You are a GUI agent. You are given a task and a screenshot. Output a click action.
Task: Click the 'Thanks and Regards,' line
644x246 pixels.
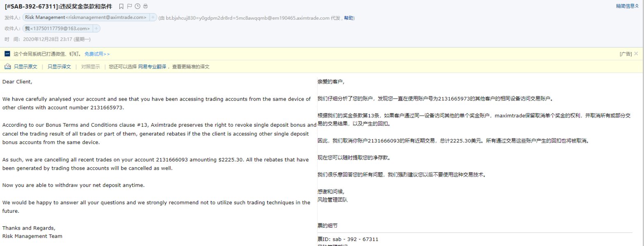[x=29, y=228]
